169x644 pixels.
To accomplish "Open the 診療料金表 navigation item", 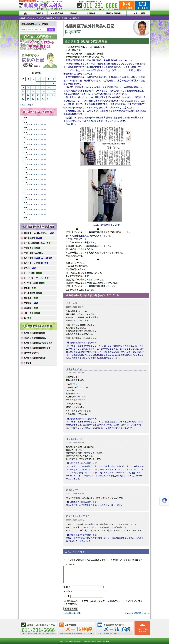I will point(91,14).
